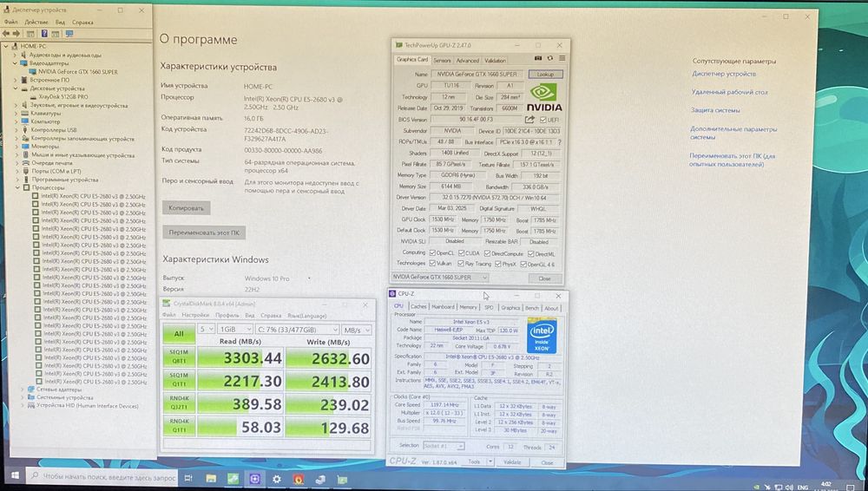Toggle Ray Tracing checkbox in GPU-Z
This screenshot has width=868, height=491.
tap(461, 264)
